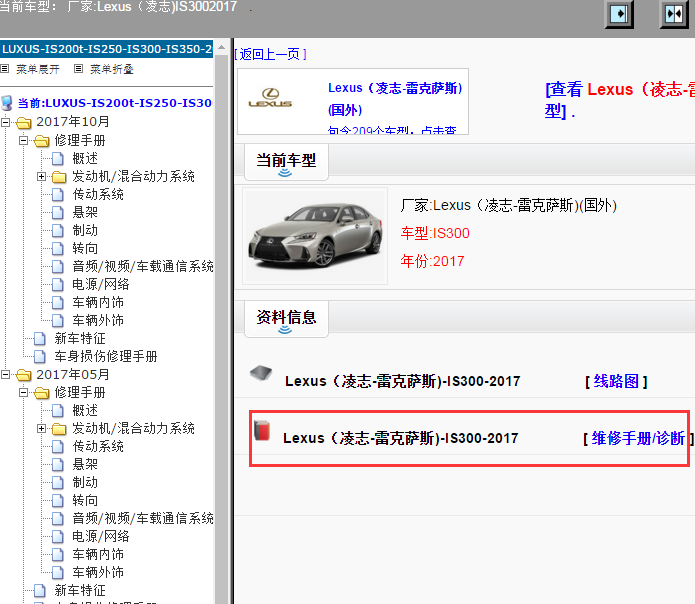695x604 pixels.
Task: Click the 菜单折叠 collapse-all icon
Action: (78, 69)
